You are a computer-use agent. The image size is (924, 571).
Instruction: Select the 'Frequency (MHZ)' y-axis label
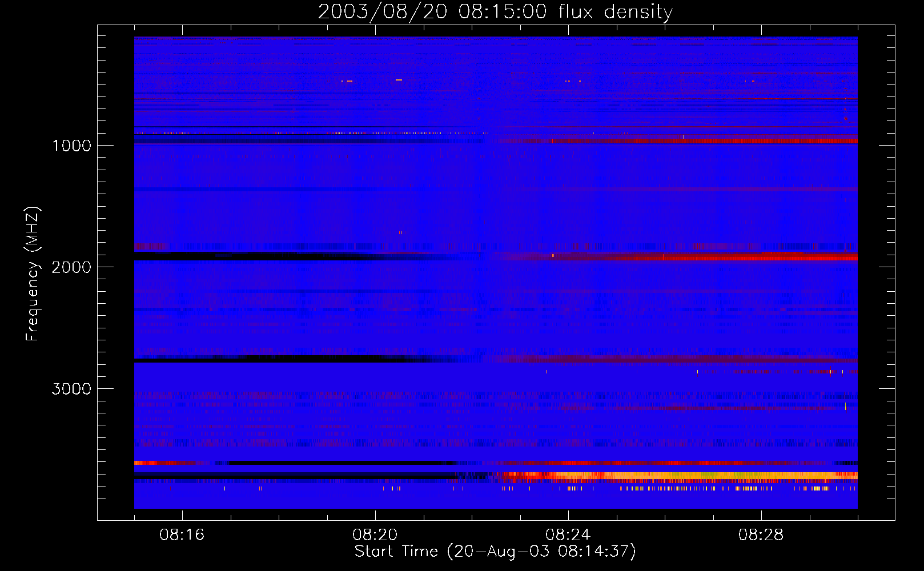[x=33, y=274]
